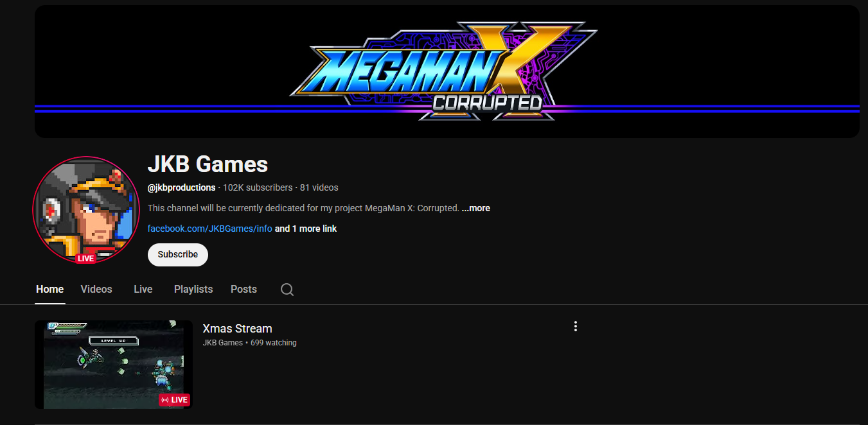Subscribe to the JKB Games channel
The width and height of the screenshot is (868, 425).
(178, 254)
